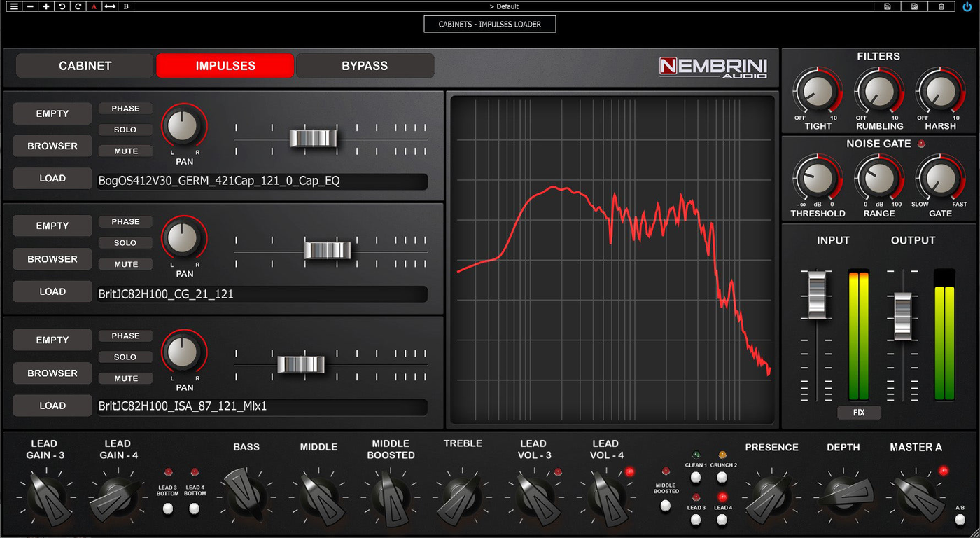The width and height of the screenshot is (980, 538).
Task: Click the redo arrow icon
Action: (78, 6)
